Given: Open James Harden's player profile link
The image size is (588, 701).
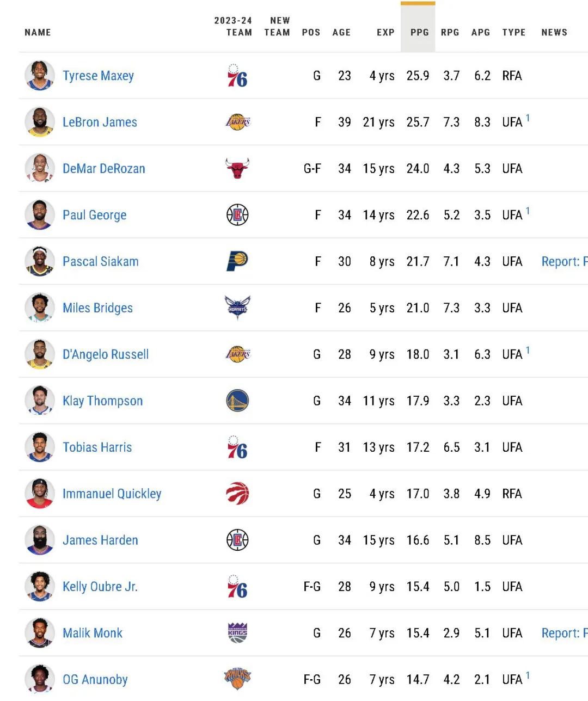Looking at the screenshot, I should tap(100, 540).
